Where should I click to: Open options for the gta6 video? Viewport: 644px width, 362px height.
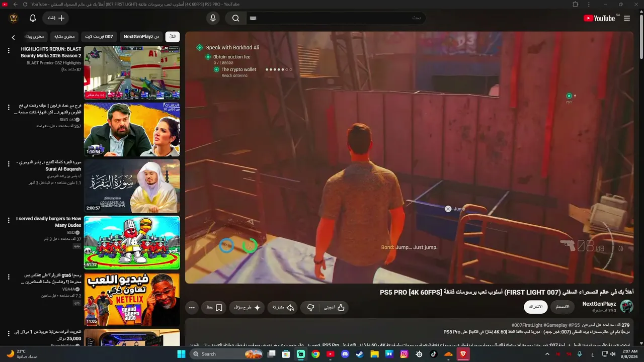click(x=8, y=277)
